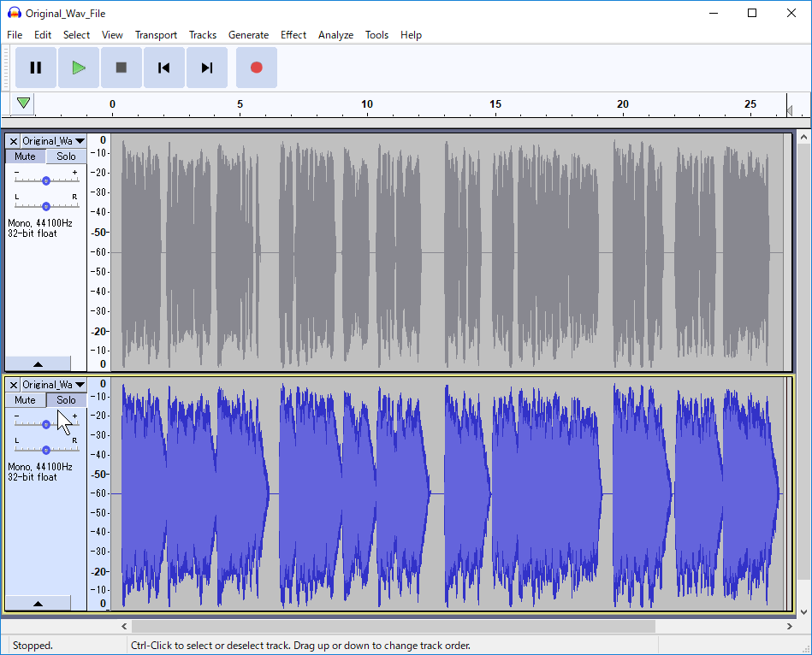Click the horizontal scrollbar left arrow

click(124, 626)
